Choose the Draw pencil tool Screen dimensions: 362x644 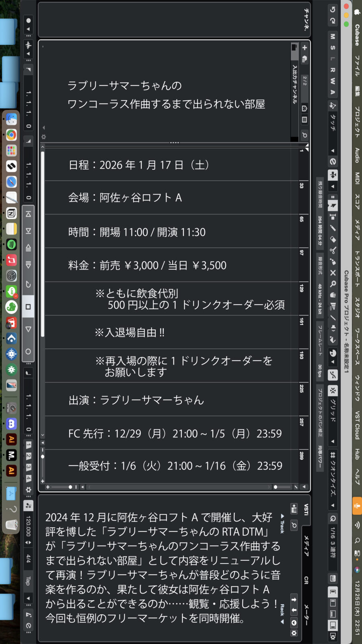[x=333, y=228]
